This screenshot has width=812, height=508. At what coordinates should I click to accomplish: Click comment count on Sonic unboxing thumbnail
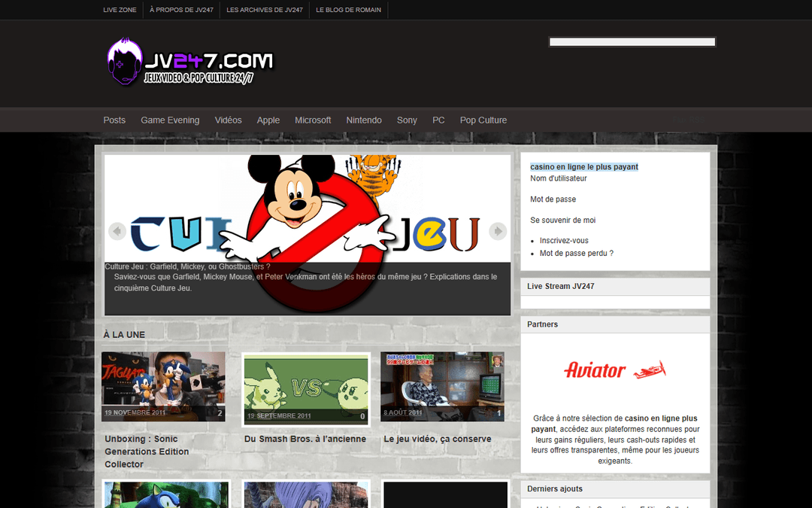coord(220,413)
